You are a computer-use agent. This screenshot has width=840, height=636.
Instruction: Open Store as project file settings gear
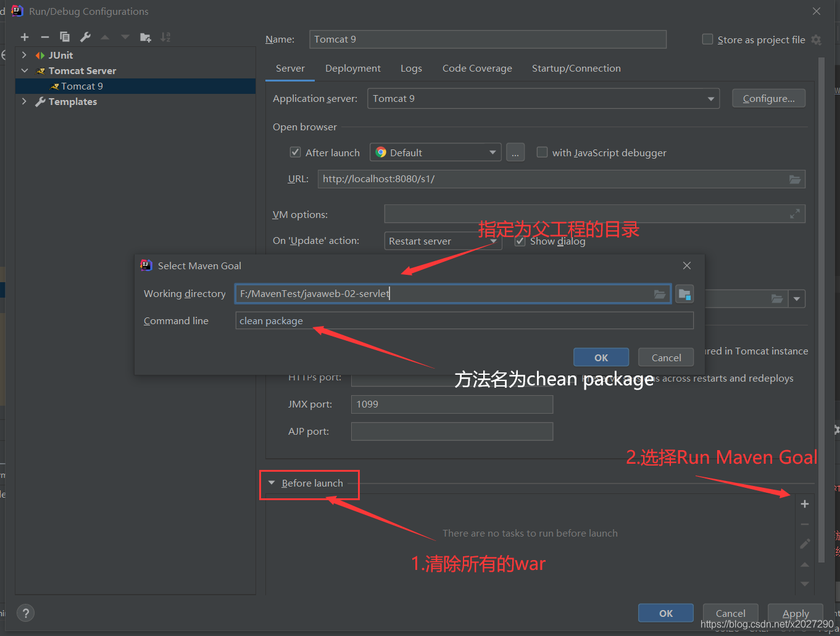[x=816, y=40]
